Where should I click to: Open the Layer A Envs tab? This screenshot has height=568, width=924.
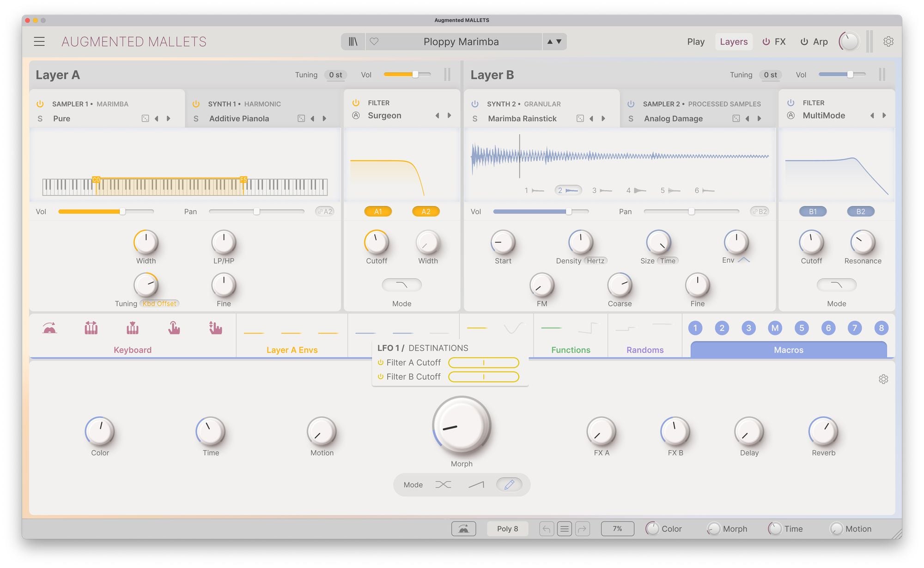point(292,350)
